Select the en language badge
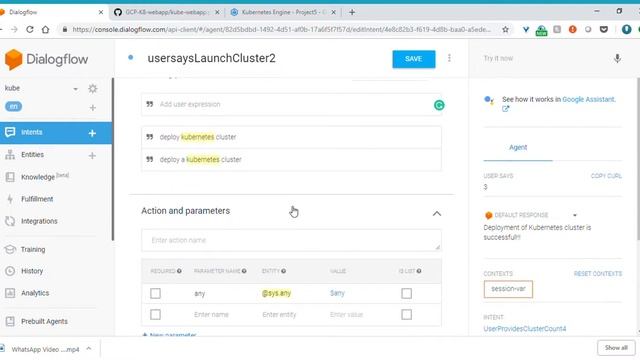 (13, 107)
